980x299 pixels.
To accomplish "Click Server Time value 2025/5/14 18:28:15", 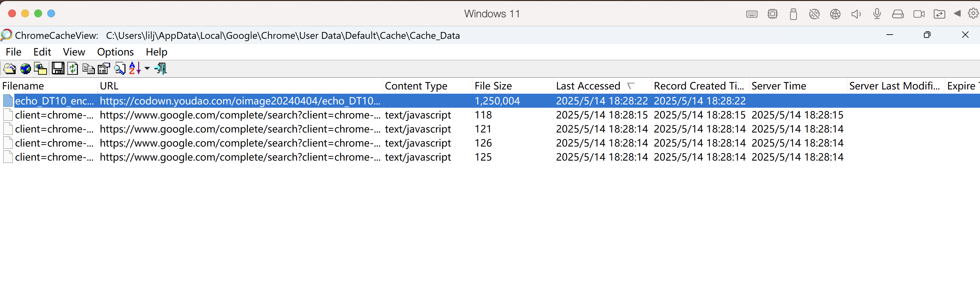I will click(x=797, y=115).
